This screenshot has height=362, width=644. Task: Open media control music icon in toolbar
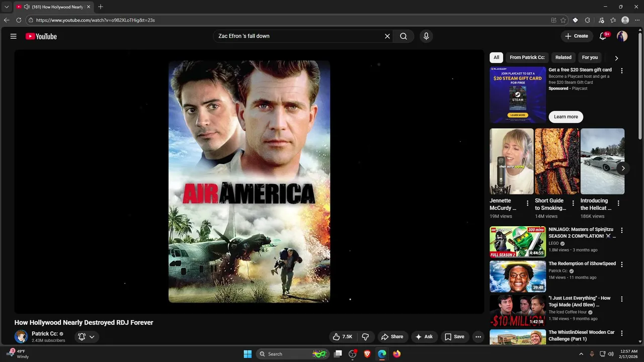pyautogui.click(x=601, y=20)
